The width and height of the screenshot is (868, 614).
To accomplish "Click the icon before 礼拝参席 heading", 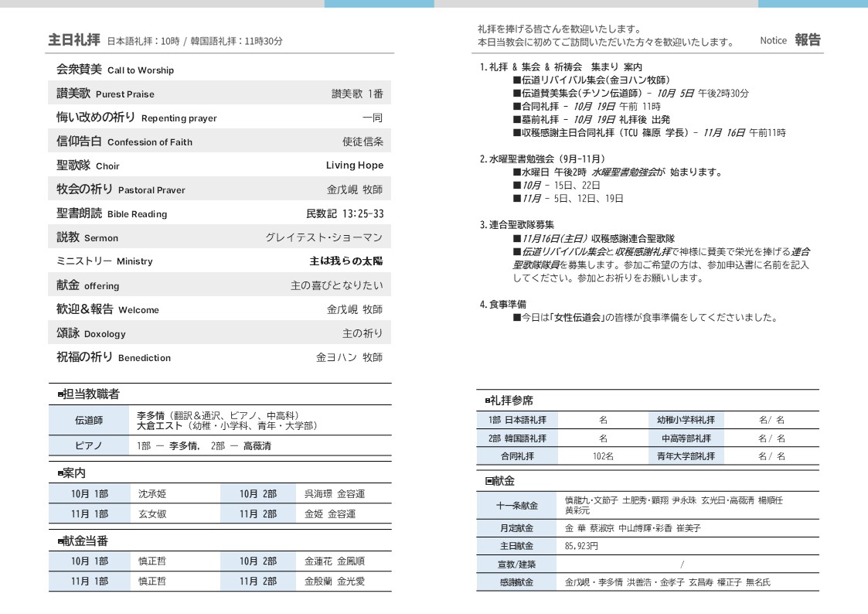I will point(488,401).
